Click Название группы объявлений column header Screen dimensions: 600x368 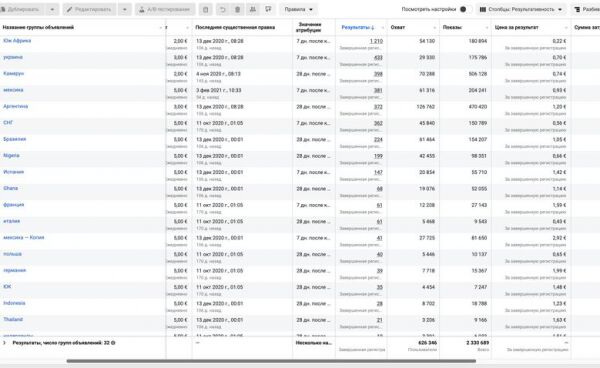tap(38, 28)
